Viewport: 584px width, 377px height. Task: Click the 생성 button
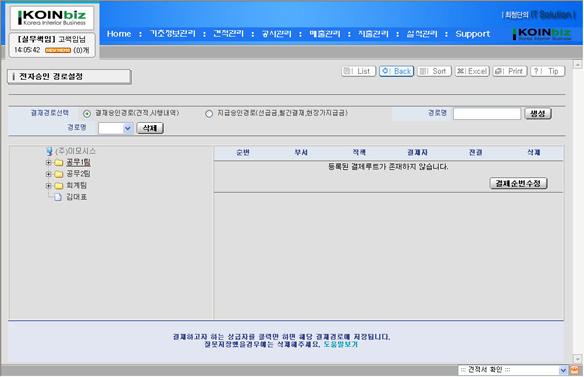pyautogui.click(x=538, y=114)
